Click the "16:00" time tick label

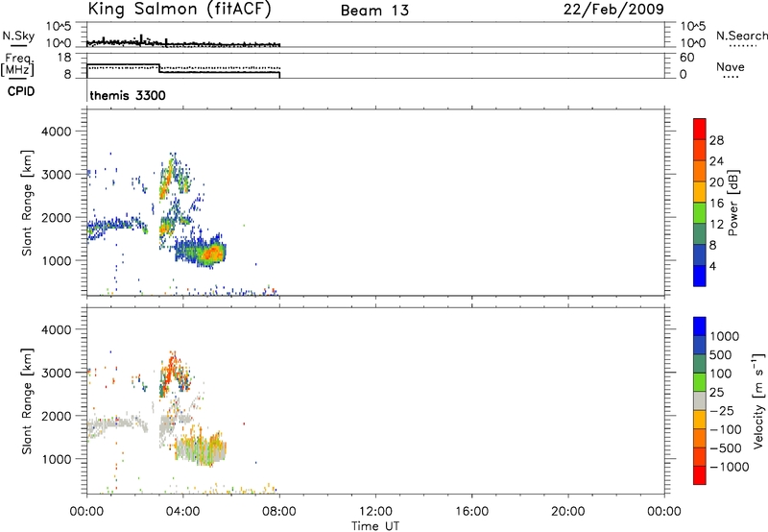[471, 512]
